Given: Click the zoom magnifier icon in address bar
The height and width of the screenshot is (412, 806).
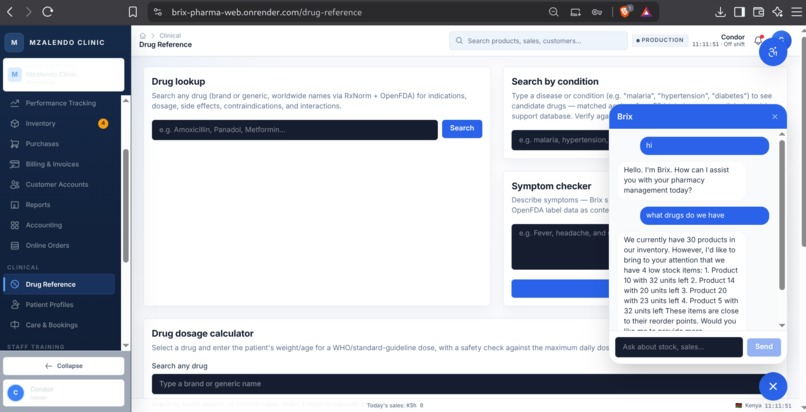Looking at the screenshot, I should pyautogui.click(x=554, y=12).
